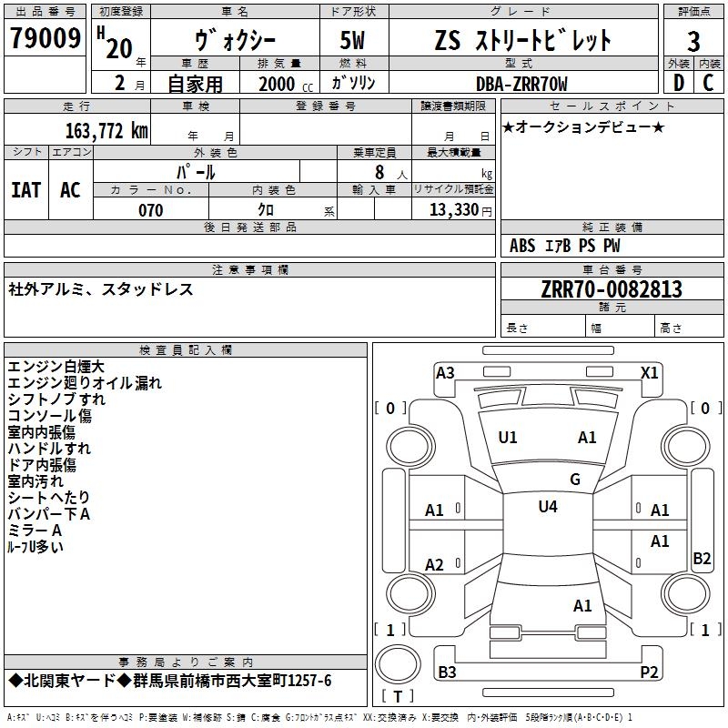Viewport: 728px width, 728px height.
Task: Click shift type IAT
Action: 26,190
